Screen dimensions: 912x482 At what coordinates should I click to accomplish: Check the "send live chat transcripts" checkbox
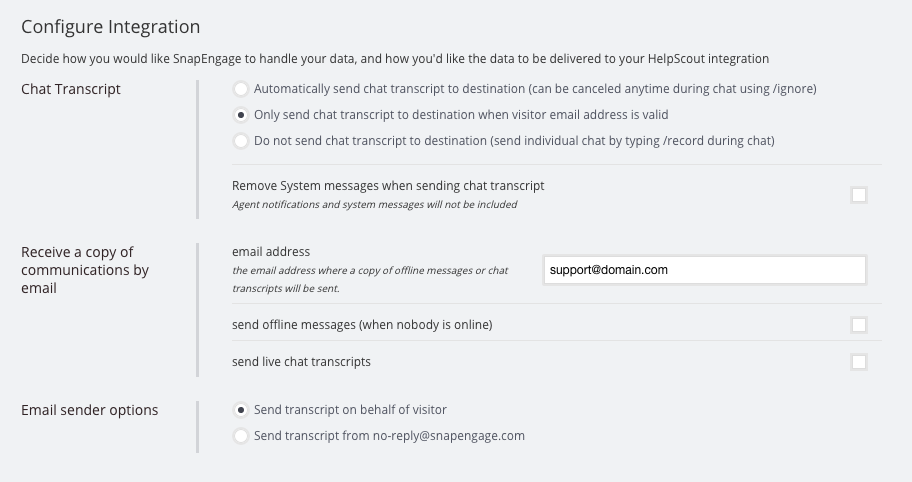858,362
